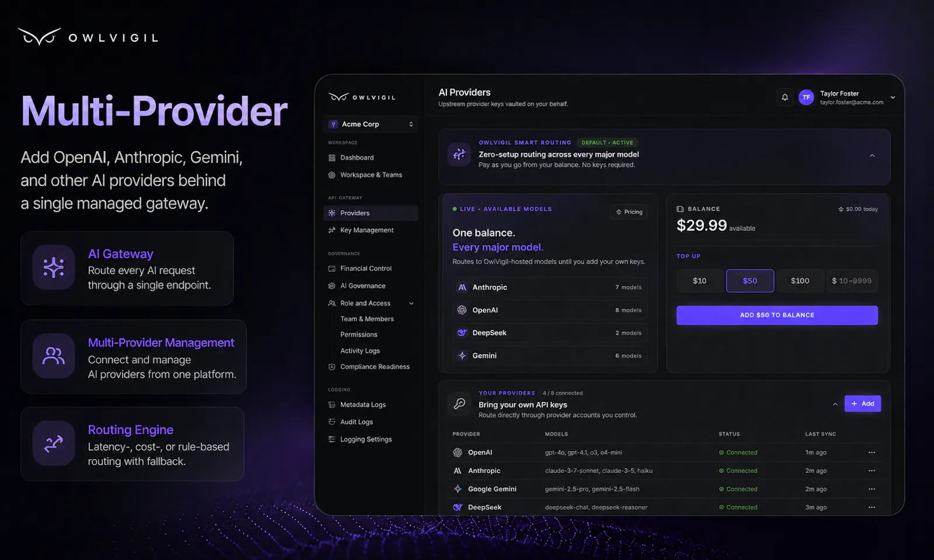The height and width of the screenshot is (560, 934).
Task: Click the Anthropic logo in available models
Action: pyautogui.click(x=462, y=288)
